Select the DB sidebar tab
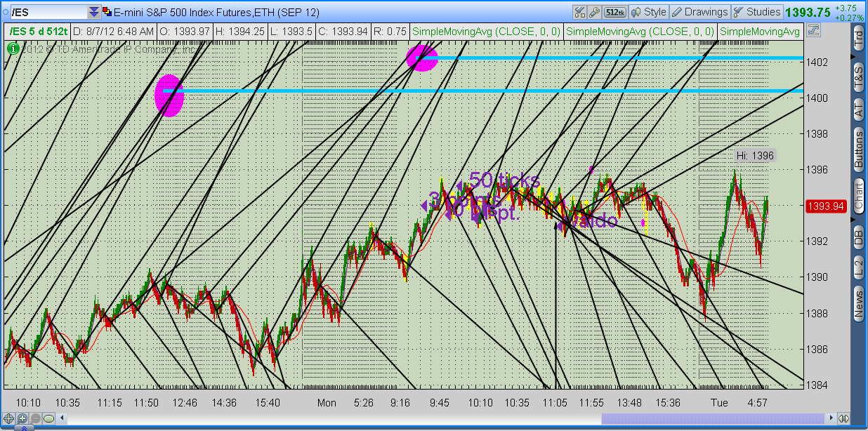The height and width of the screenshot is (431, 868). point(858,237)
